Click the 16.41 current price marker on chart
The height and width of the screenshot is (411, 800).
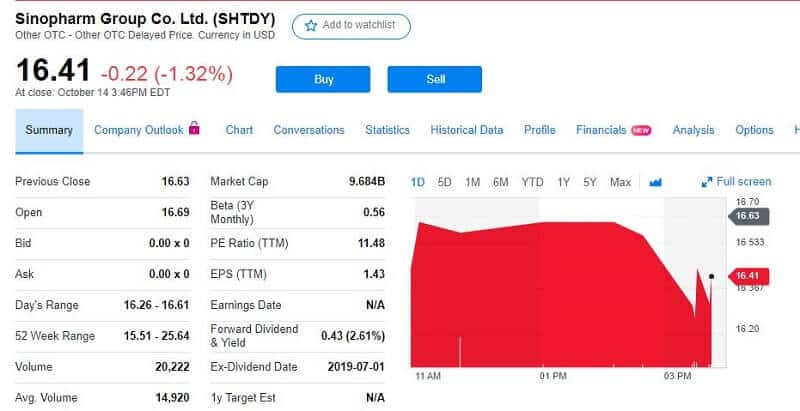[x=748, y=276]
